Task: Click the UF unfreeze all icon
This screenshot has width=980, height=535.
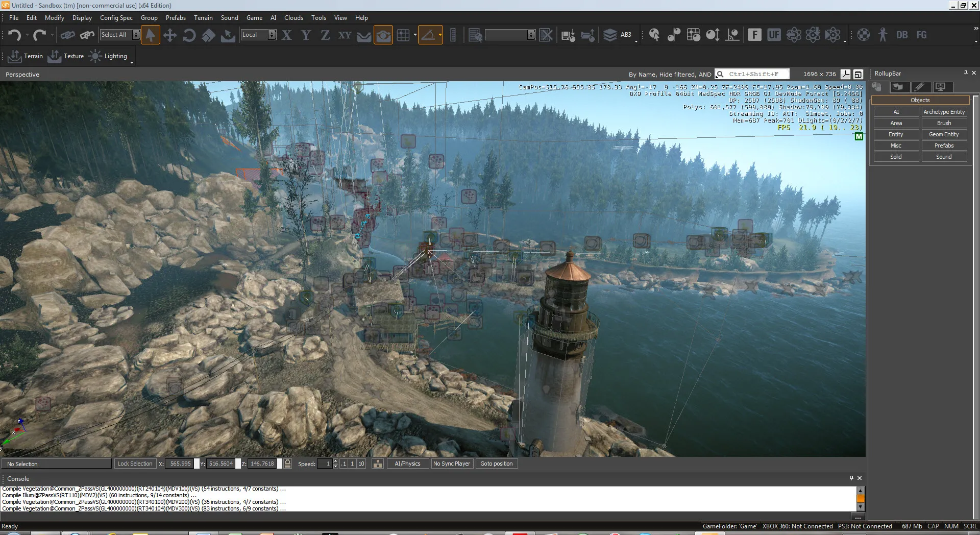Action: [x=774, y=35]
